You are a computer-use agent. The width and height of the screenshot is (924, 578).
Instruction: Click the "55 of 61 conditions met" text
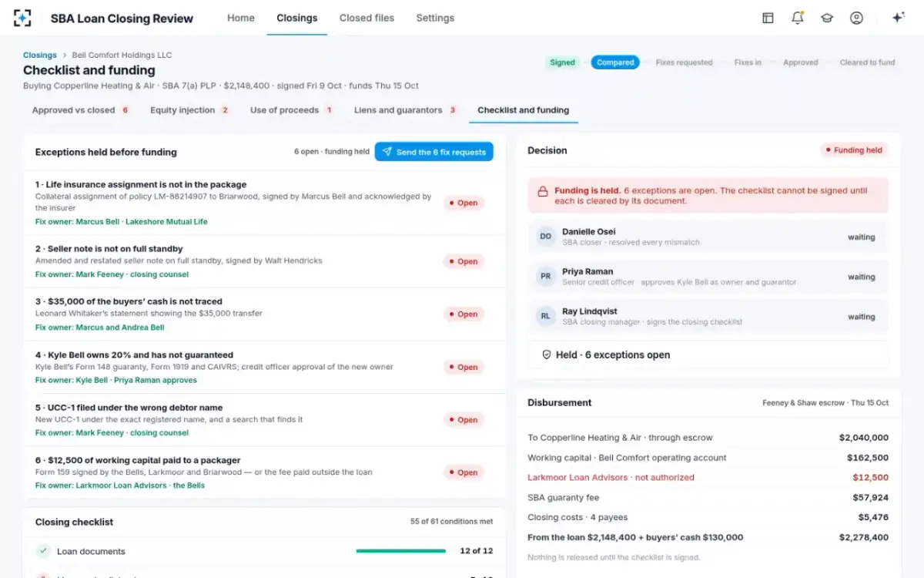tap(452, 522)
